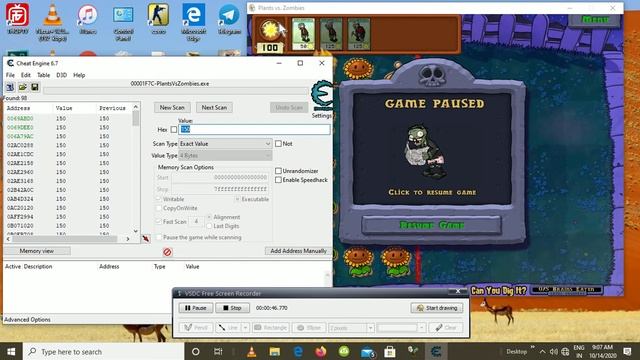Open the iTunes desktop shortcut
This screenshot has width=640, height=360.
coord(88,19)
